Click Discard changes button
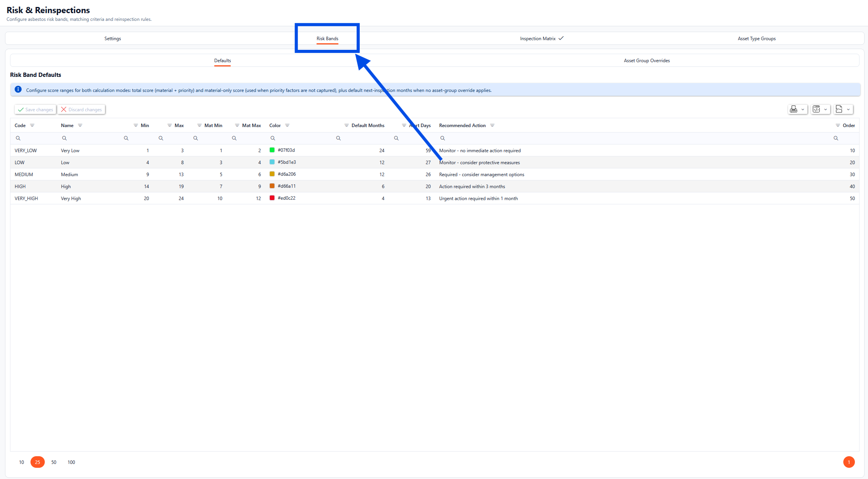Image resolution: width=868 pixels, height=479 pixels. coord(81,110)
